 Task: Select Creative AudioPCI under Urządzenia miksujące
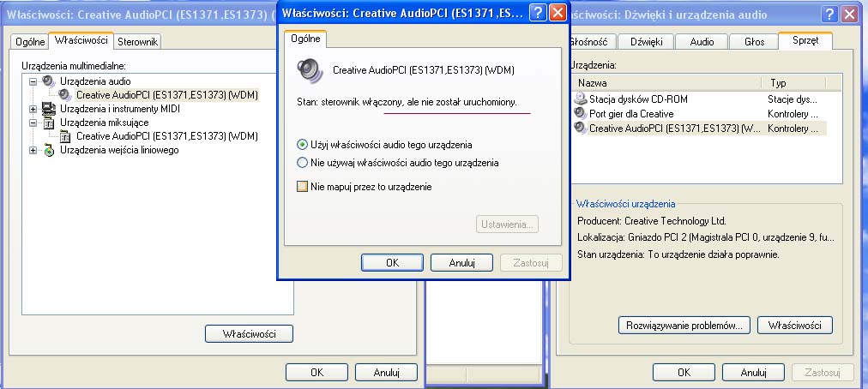[166, 136]
